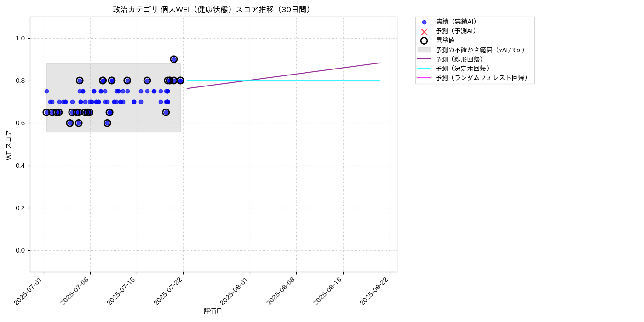This screenshot has width=644, height=322.
Task: Click the WEIスコア y-axis label
Action: [x=9, y=145]
